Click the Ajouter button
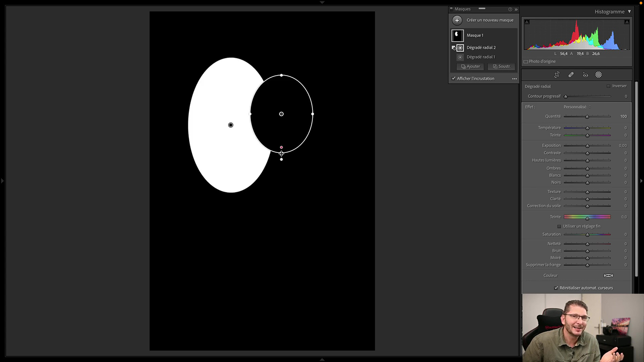 point(470,67)
